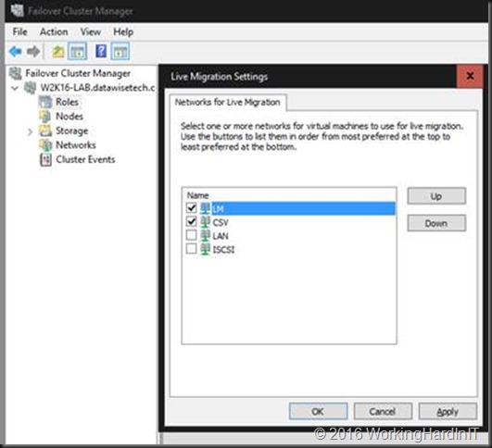Open Help via the question mark icon
Image resolution: width=492 pixels, height=448 pixels.
[101, 51]
